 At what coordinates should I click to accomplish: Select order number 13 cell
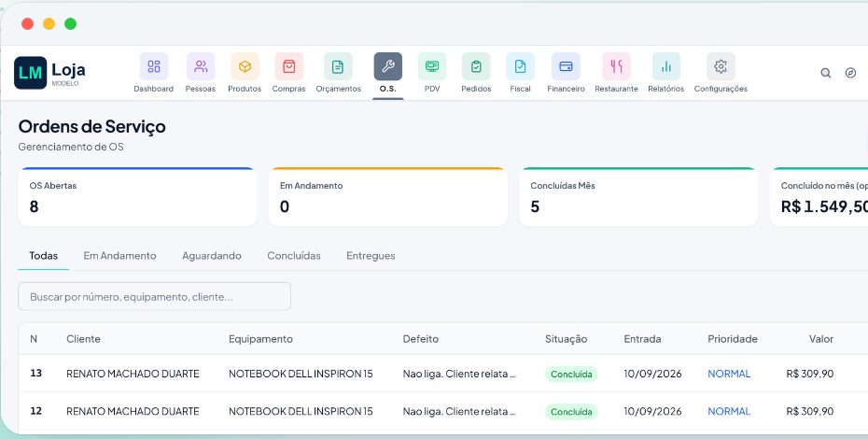(x=36, y=373)
